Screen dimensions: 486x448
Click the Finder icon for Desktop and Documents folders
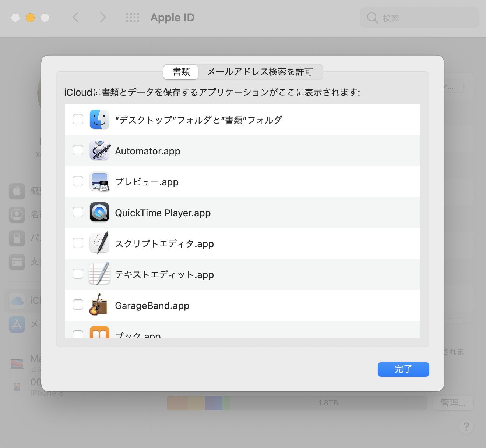pos(99,119)
